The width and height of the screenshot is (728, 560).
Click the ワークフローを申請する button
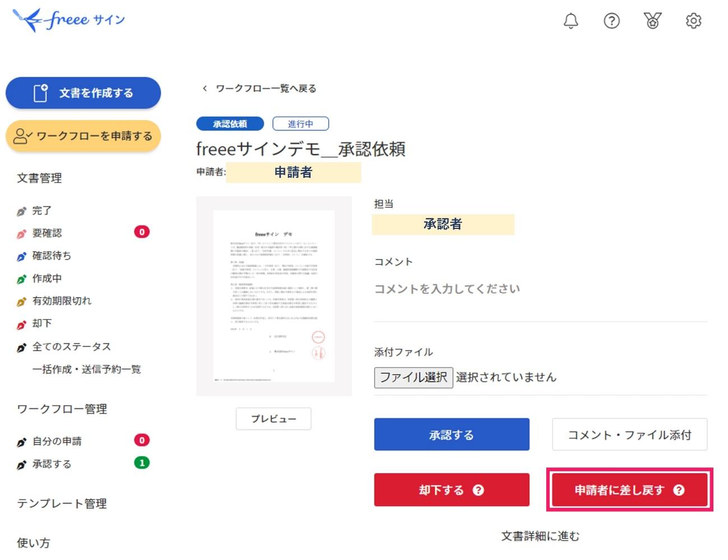(x=83, y=136)
